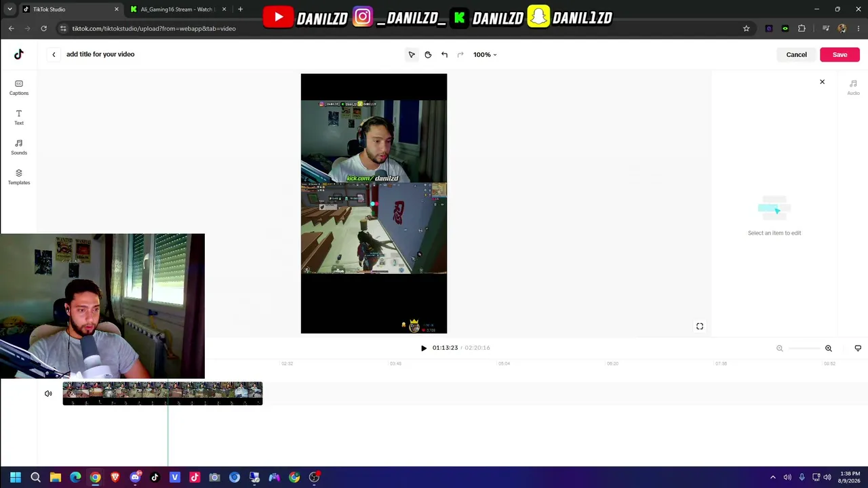This screenshot has width=868, height=488.
Task: Open the Windows Start menu
Action: pos(16,477)
